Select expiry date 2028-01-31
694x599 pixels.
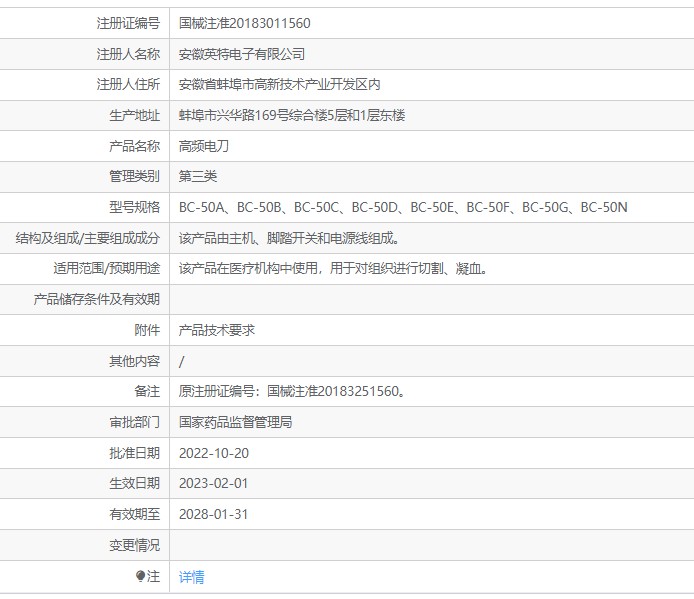click(213, 514)
